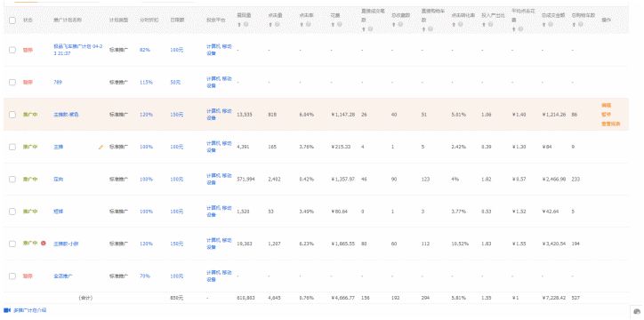Tick the select-all checkbox in the header
644x320 pixels.
[x=12, y=20]
